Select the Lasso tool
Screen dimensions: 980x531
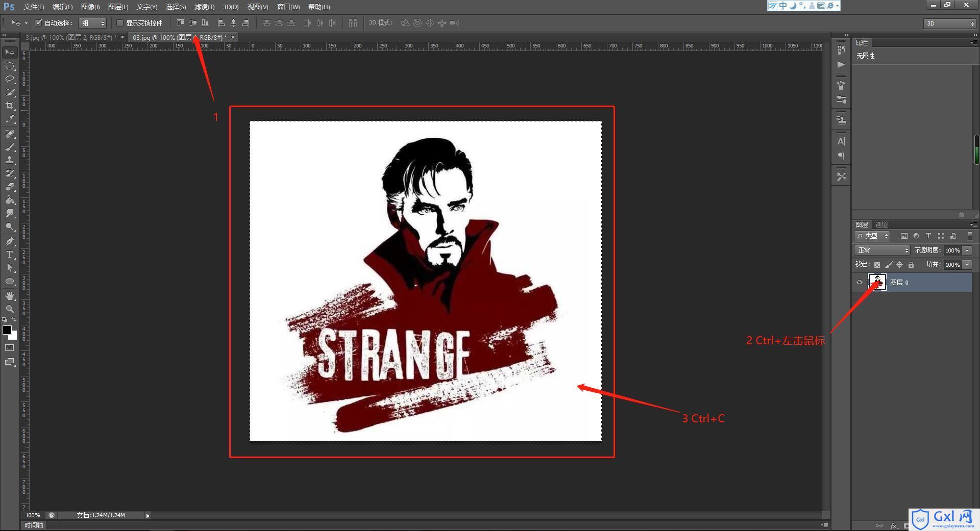click(10, 79)
